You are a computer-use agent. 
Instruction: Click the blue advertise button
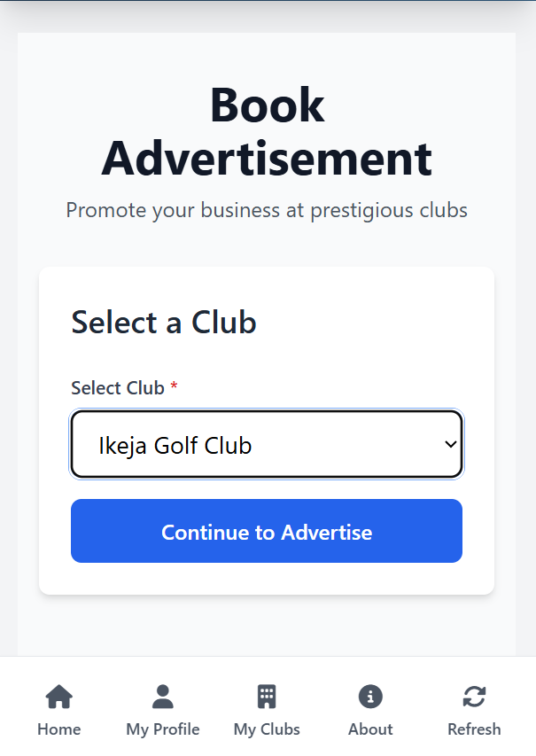[x=267, y=531]
